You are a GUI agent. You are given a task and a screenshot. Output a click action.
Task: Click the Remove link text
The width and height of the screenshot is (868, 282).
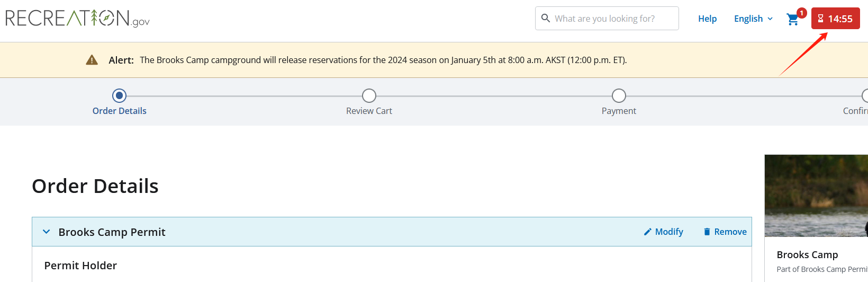[x=730, y=232]
